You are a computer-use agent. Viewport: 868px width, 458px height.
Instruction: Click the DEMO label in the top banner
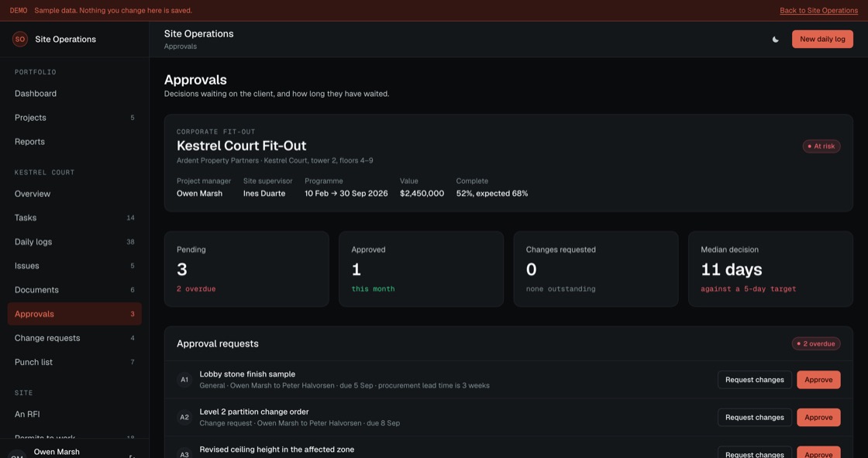pyautogui.click(x=19, y=11)
